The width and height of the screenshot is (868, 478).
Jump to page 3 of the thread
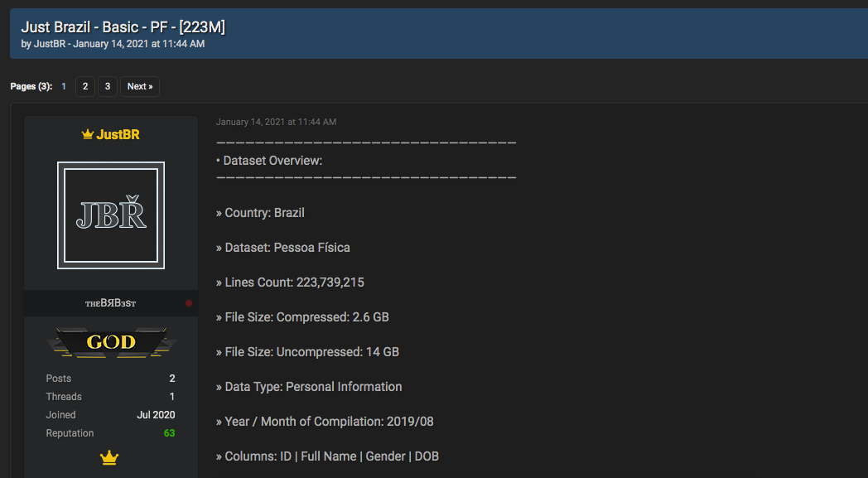click(x=107, y=86)
